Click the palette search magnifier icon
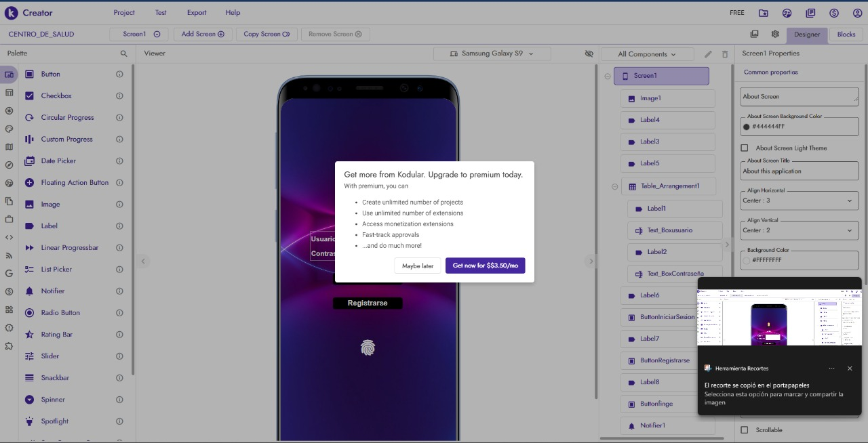This screenshot has height=443, width=868. click(x=123, y=54)
